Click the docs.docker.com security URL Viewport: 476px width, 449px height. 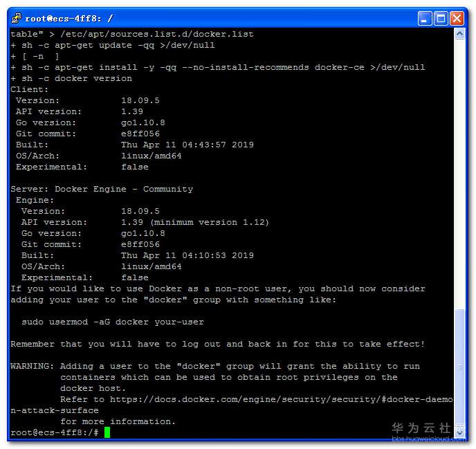coord(281,399)
